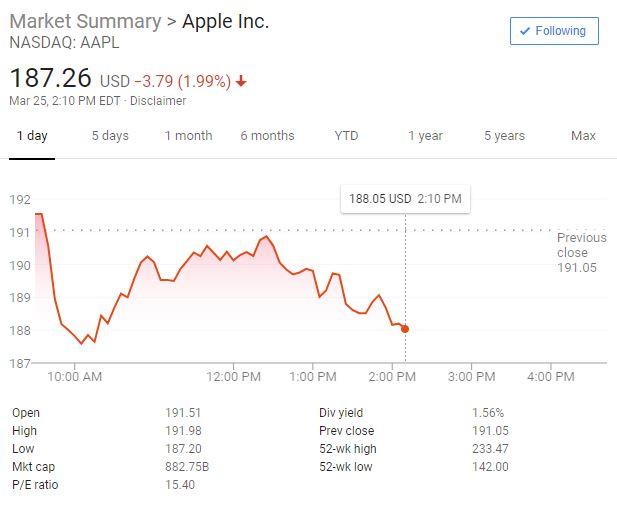Switch to the 1 year tab
Screen dimensions: 617x512
click(x=425, y=136)
